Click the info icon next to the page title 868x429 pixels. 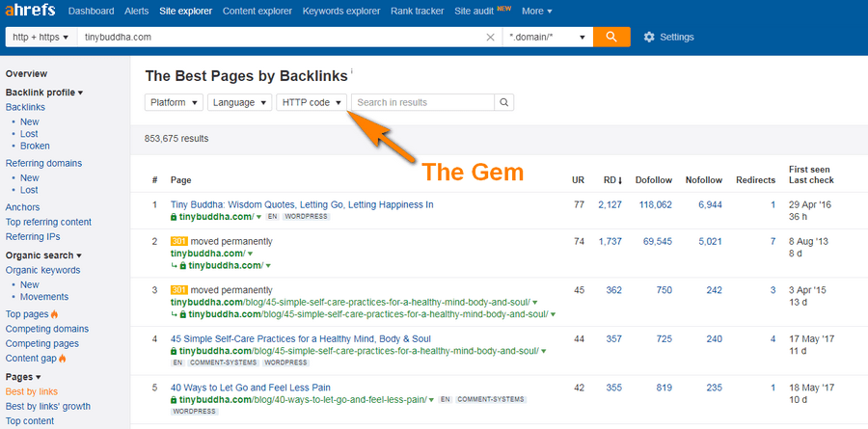pos(351,71)
